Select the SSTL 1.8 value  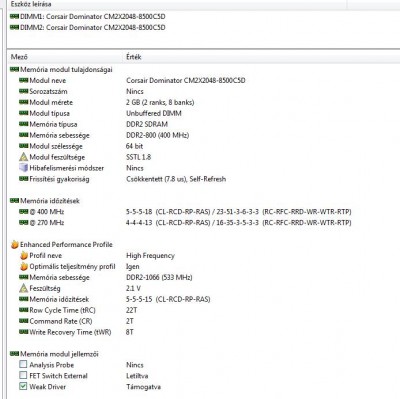(139, 157)
